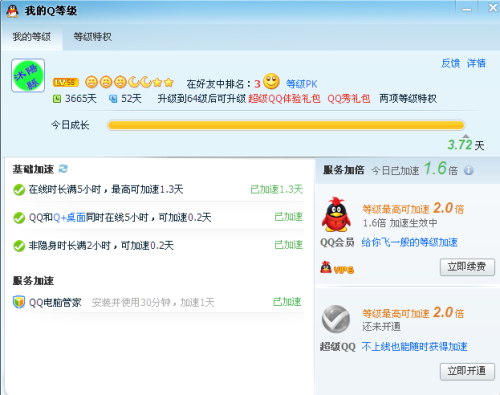
Task: Click the 立即开通 button
Action: point(467,371)
